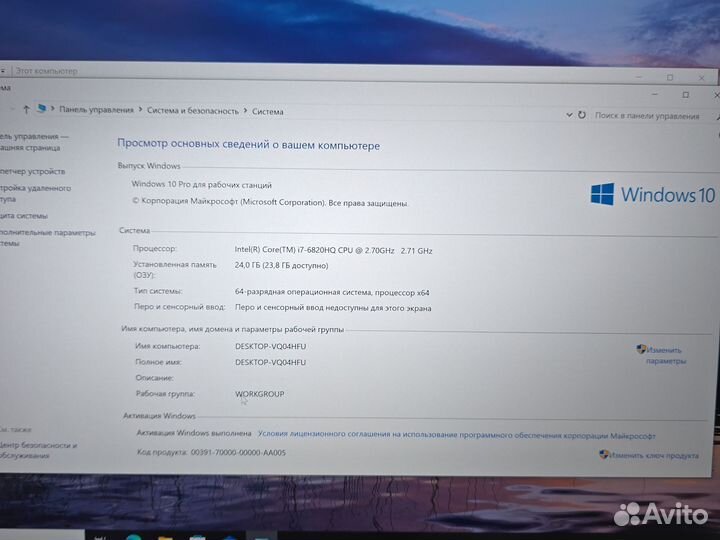Click processor value Intel Core i7-6820HQ
Image resolution: width=720 pixels, height=540 pixels.
point(333,250)
